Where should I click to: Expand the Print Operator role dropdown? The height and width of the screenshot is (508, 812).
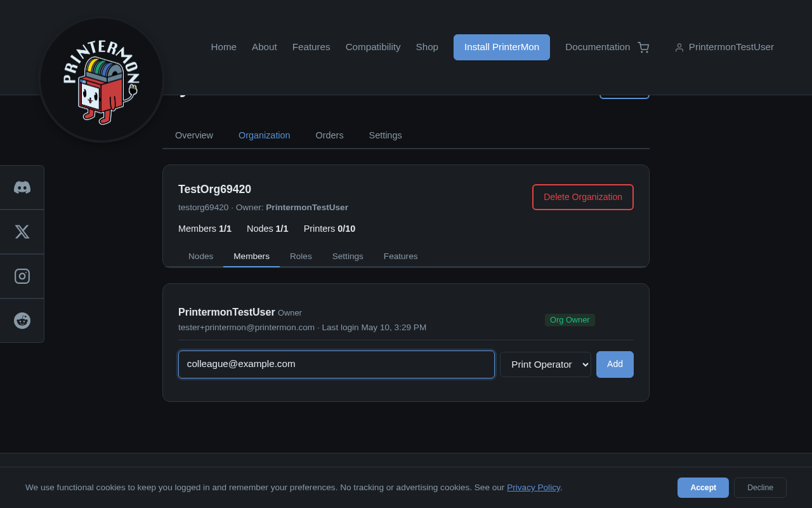546,364
